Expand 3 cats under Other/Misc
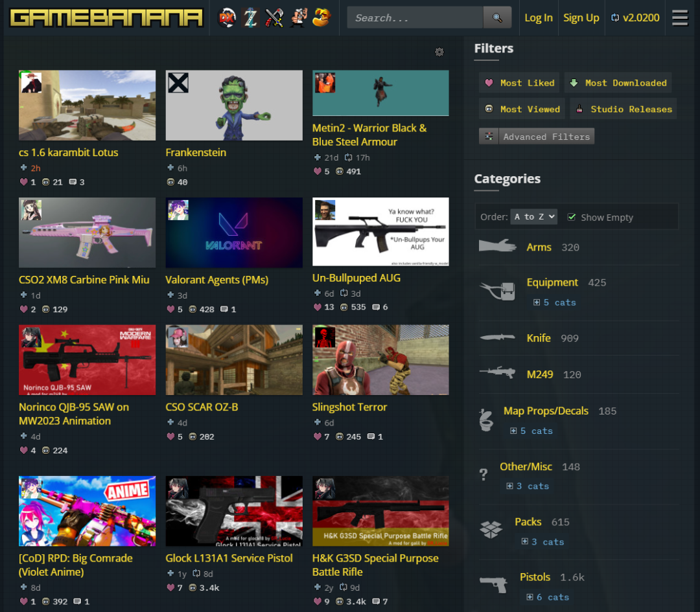 click(x=528, y=486)
